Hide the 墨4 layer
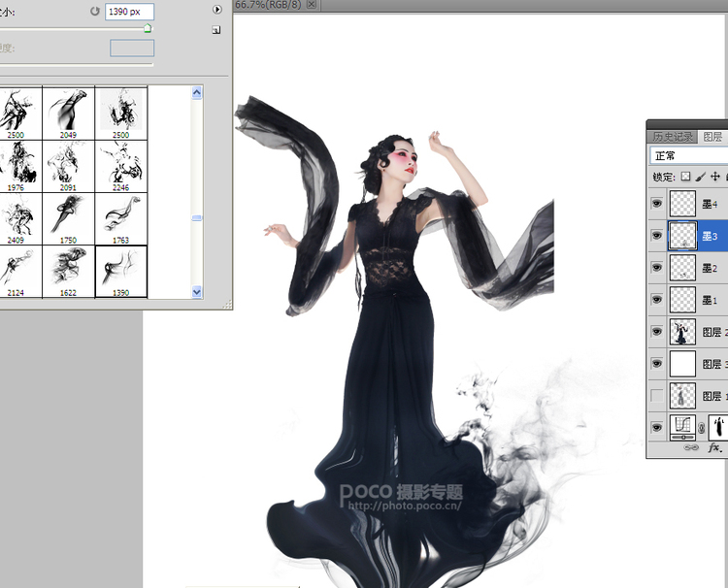The width and height of the screenshot is (728, 588). [x=656, y=203]
